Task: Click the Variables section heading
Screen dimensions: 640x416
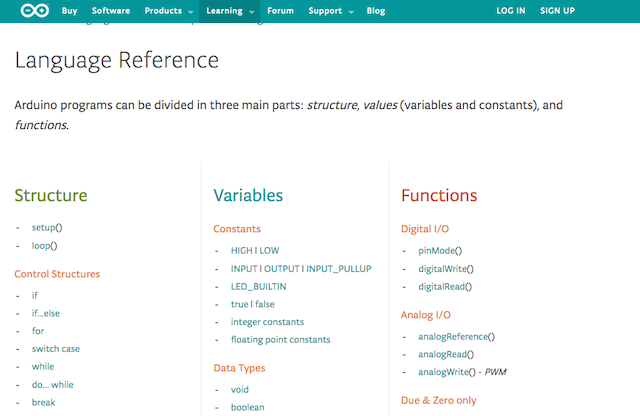Action: [248, 195]
